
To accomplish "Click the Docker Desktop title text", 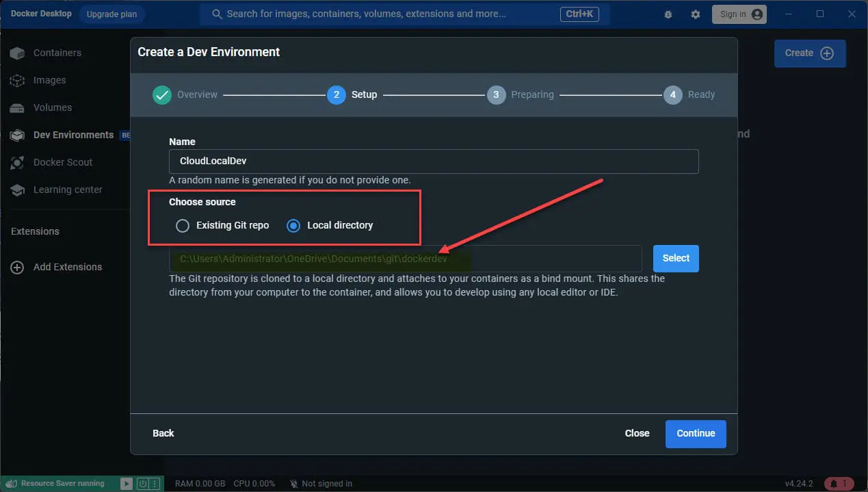I will [x=41, y=14].
